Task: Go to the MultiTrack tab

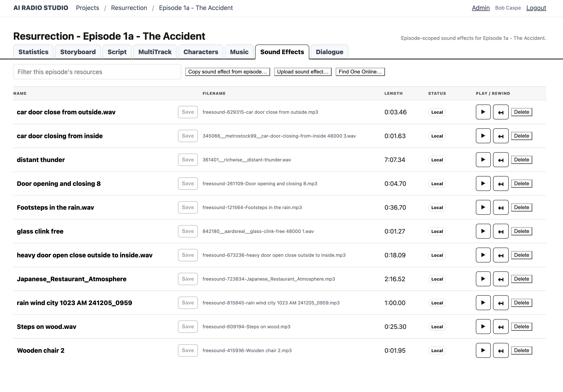Action: [x=155, y=52]
